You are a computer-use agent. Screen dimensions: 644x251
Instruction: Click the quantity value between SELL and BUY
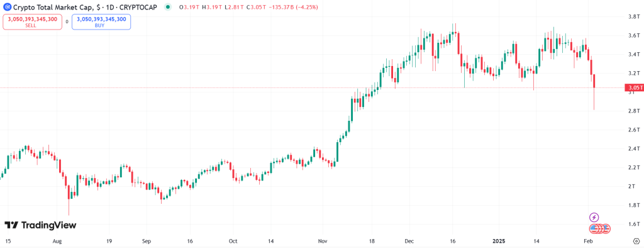(x=67, y=22)
